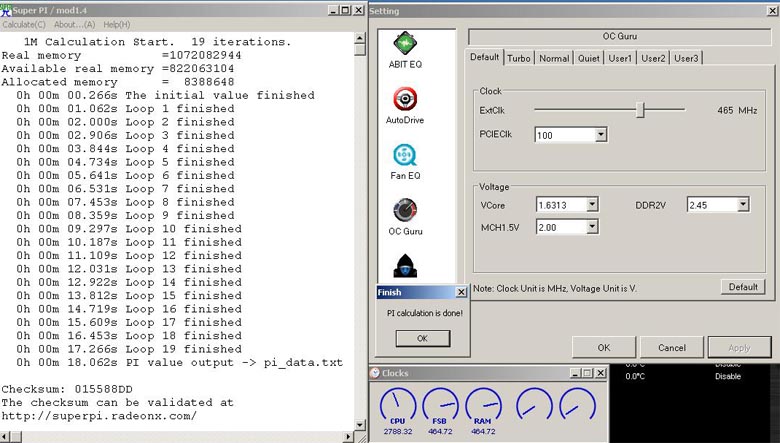
Task: Click the Allocated memory line
Action: tap(118, 82)
